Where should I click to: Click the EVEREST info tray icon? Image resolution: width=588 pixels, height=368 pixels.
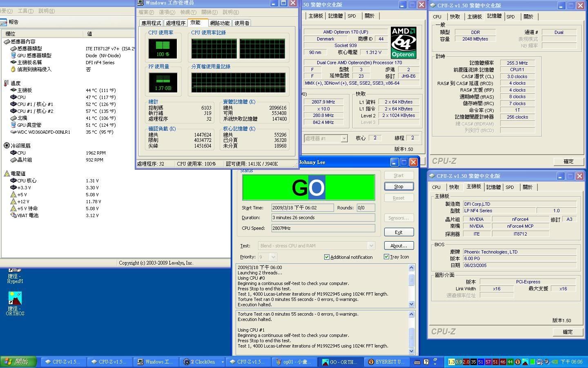pos(518,362)
